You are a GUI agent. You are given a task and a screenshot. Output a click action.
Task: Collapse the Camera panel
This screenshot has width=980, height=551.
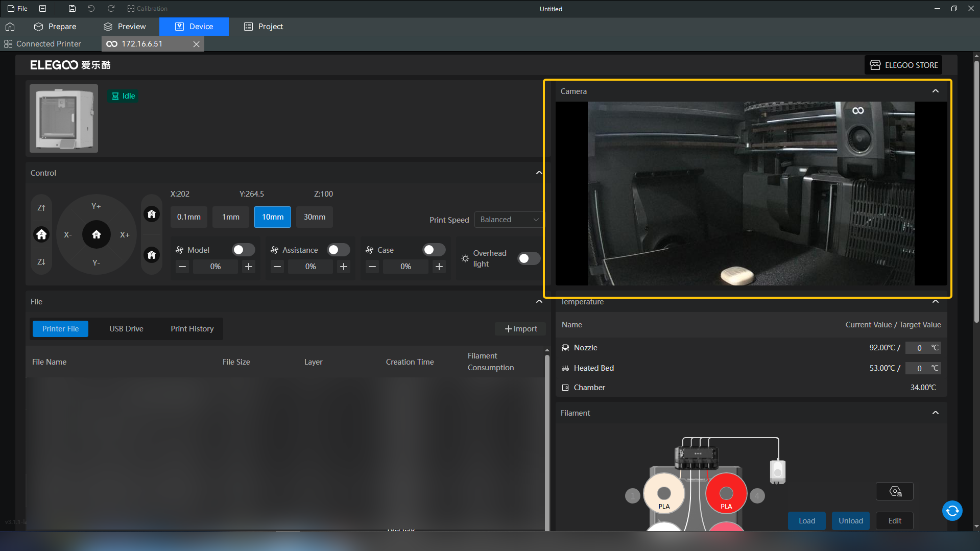click(935, 91)
